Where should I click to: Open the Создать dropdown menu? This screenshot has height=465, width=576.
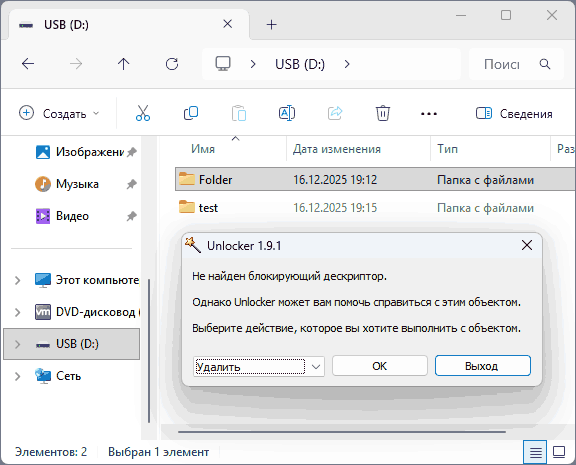59,113
